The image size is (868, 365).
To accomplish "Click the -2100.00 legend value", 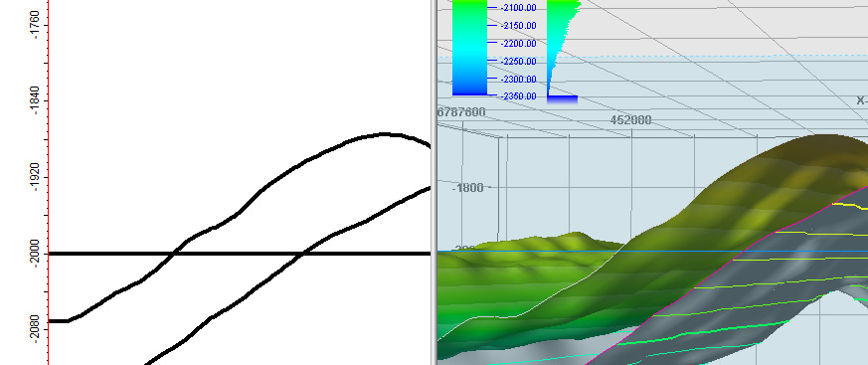I will point(518,8).
